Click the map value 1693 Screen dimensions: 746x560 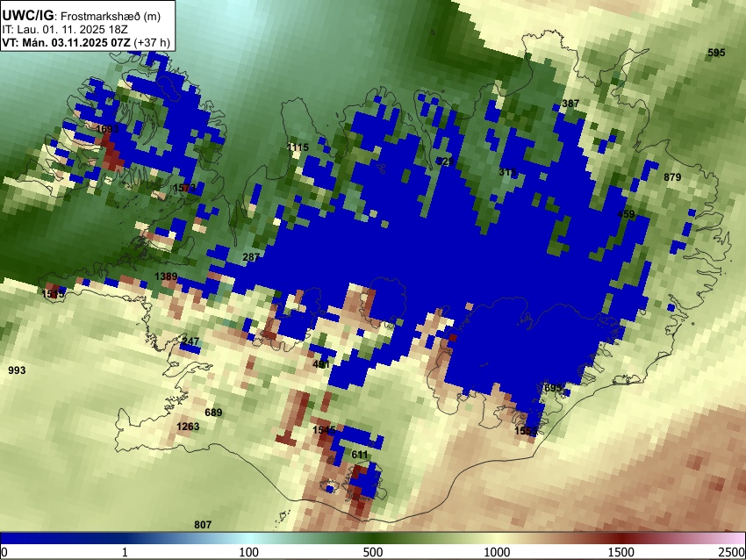[x=107, y=129]
